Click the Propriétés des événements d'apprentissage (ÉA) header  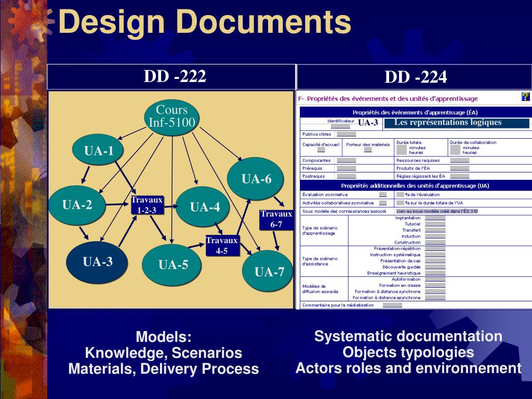[415, 113]
